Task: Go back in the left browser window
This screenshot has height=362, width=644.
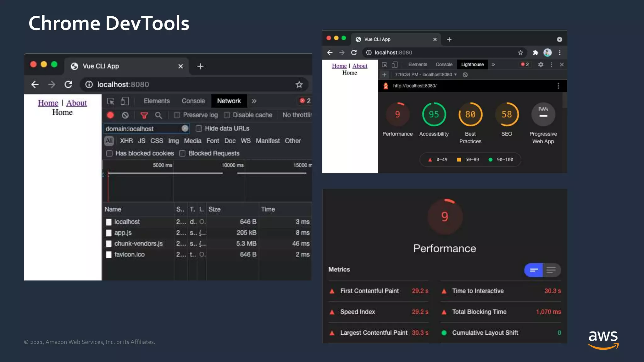Action: coord(35,84)
